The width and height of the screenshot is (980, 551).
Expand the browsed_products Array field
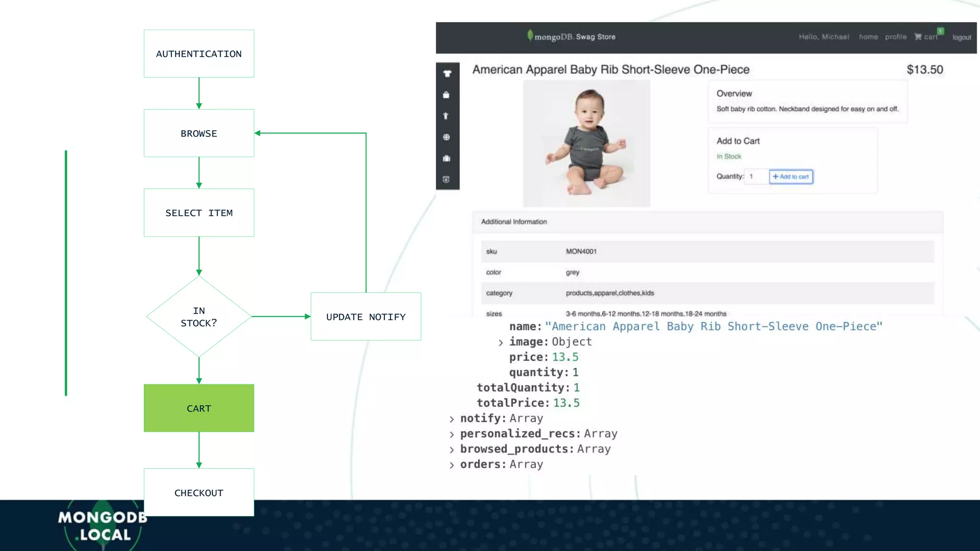(452, 450)
